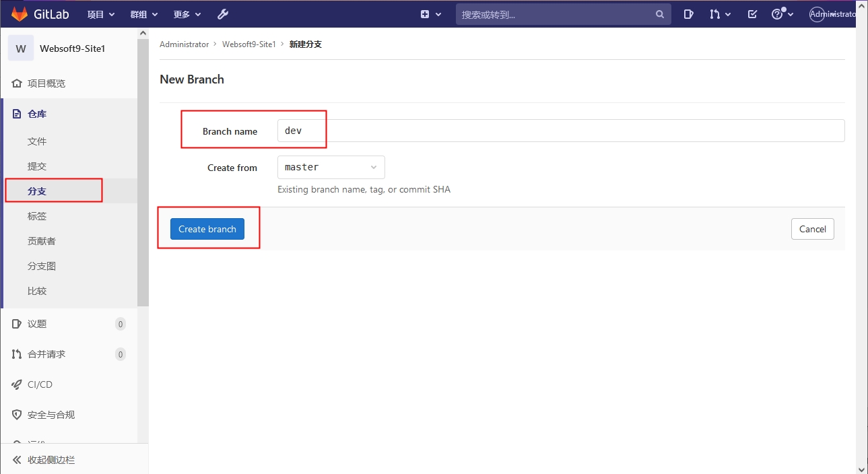Click the Create branch button
This screenshot has height=474, width=868.
point(207,229)
